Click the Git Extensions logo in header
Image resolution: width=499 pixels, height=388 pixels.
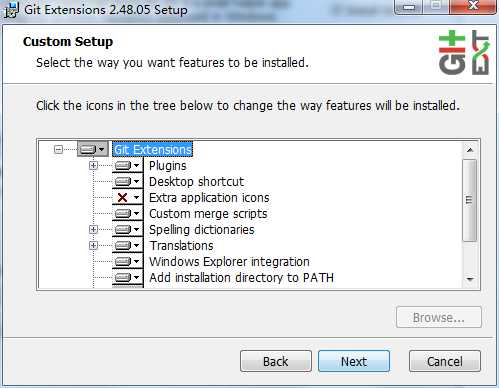click(464, 53)
